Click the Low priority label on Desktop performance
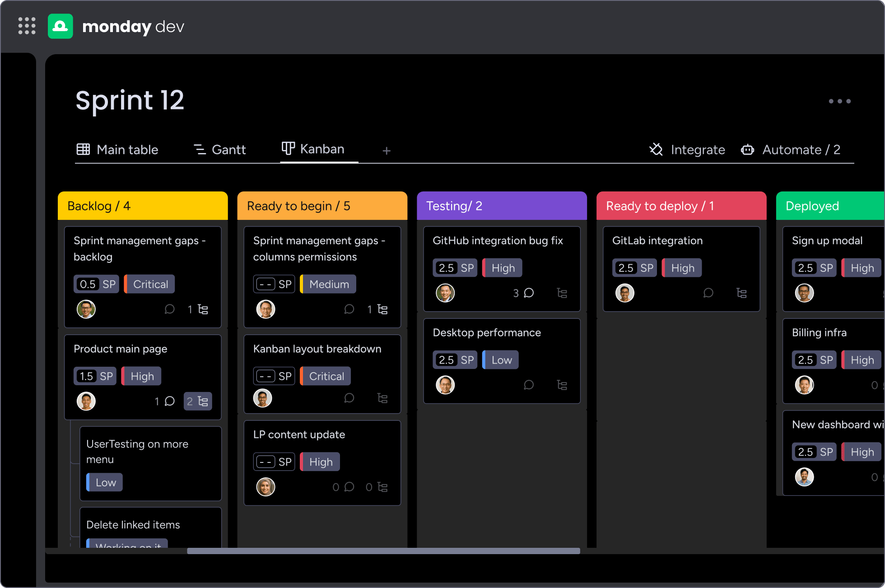The height and width of the screenshot is (588, 885). 501,360
